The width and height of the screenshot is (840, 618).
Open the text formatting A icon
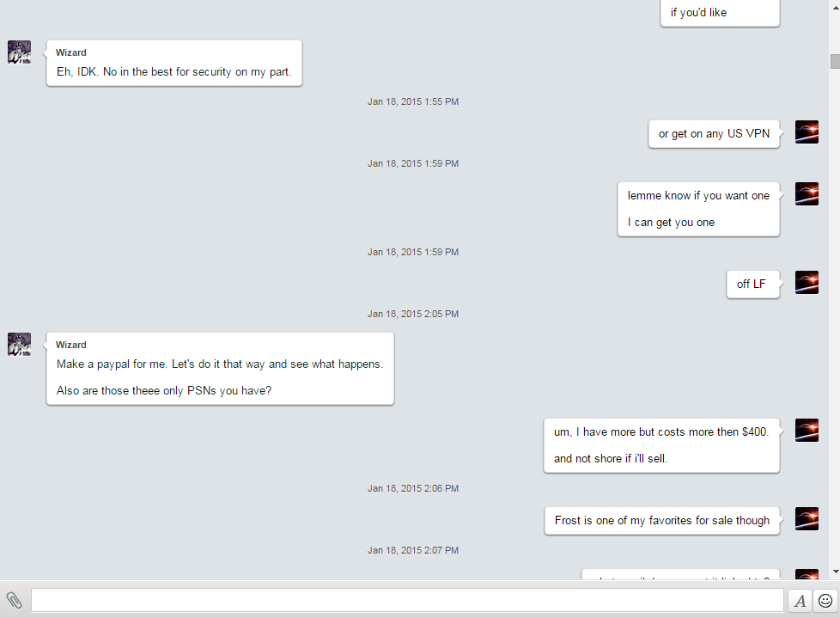click(800, 601)
